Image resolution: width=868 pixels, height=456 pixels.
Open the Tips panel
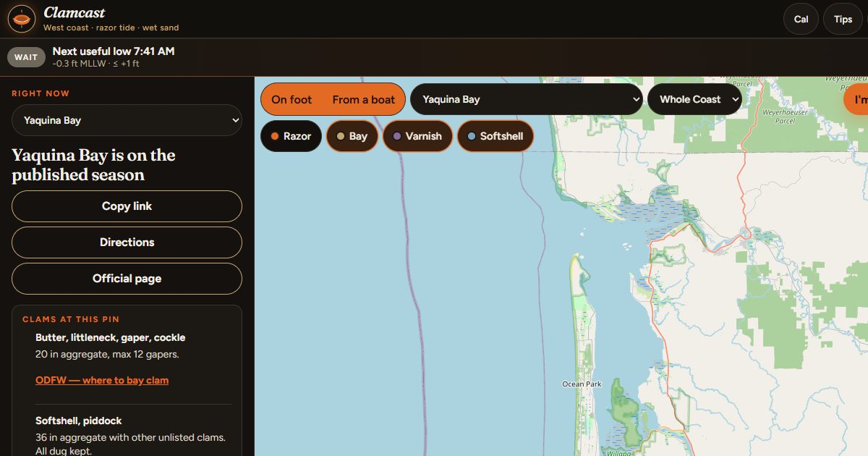(843, 20)
